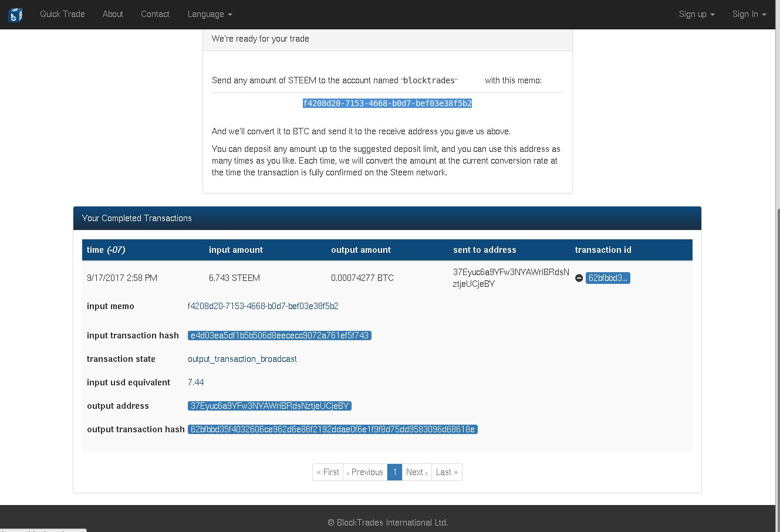The image size is (780, 532).
Task: Expand the Language dropdown
Action: coord(210,14)
